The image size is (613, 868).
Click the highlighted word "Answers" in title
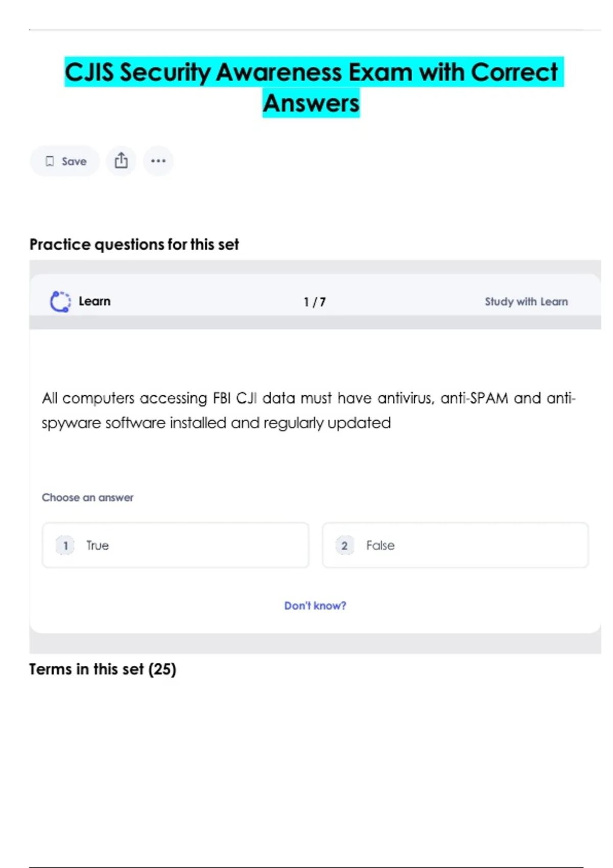point(311,103)
